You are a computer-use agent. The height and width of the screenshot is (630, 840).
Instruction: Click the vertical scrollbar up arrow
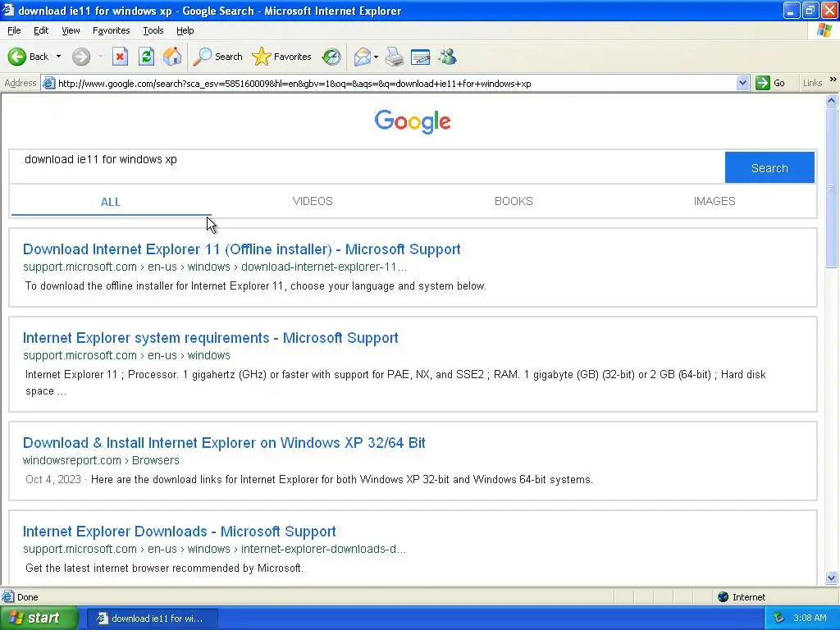point(832,100)
